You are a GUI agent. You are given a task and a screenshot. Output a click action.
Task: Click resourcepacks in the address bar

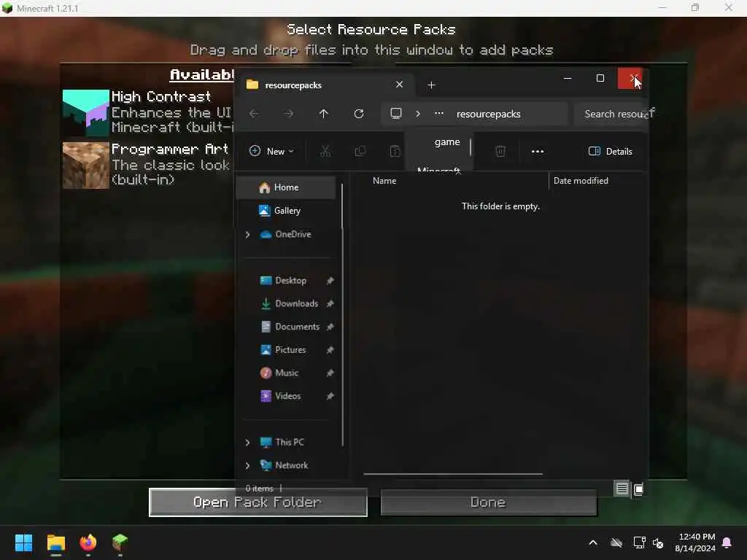(x=488, y=114)
